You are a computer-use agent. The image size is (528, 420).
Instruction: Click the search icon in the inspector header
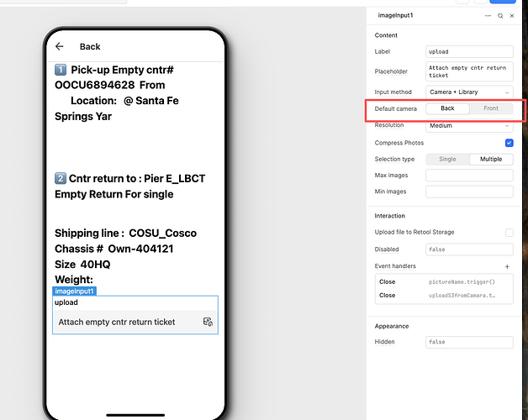500,16
